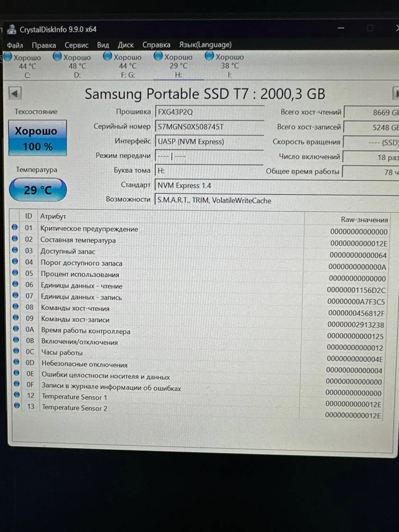399x532 pixels.
Task: Click raw value 00000001156D2C
Action: (x=357, y=290)
